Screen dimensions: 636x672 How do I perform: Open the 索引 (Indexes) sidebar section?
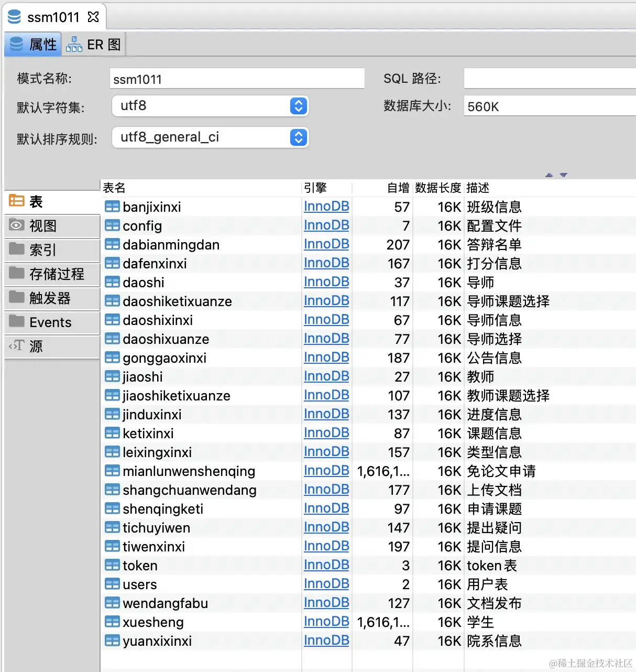pos(17,250)
